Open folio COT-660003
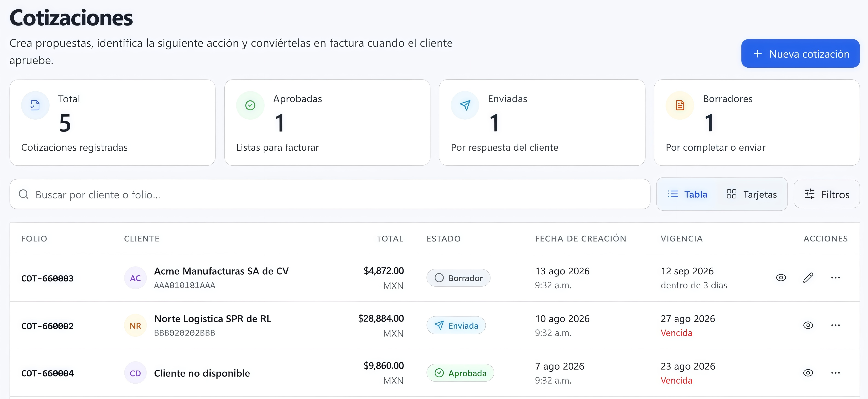Image resolution: width=868 pixels, height=399 pixels. (48, 278)
